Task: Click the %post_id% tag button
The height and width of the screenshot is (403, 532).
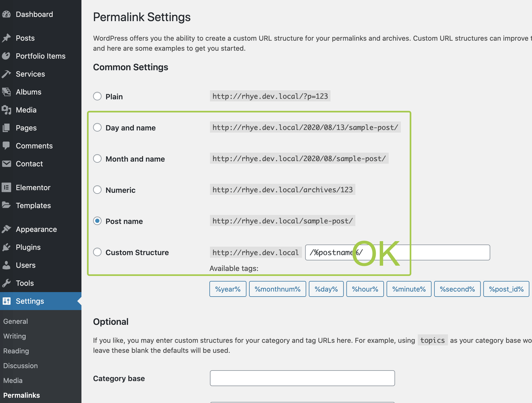Action: [x=506, y=289]
